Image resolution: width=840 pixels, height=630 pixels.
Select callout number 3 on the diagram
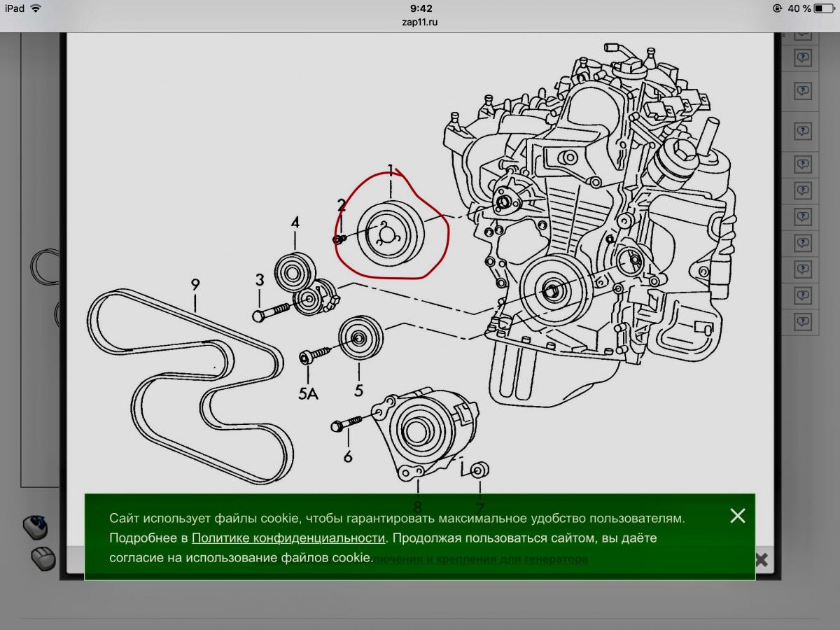(259, 280)
